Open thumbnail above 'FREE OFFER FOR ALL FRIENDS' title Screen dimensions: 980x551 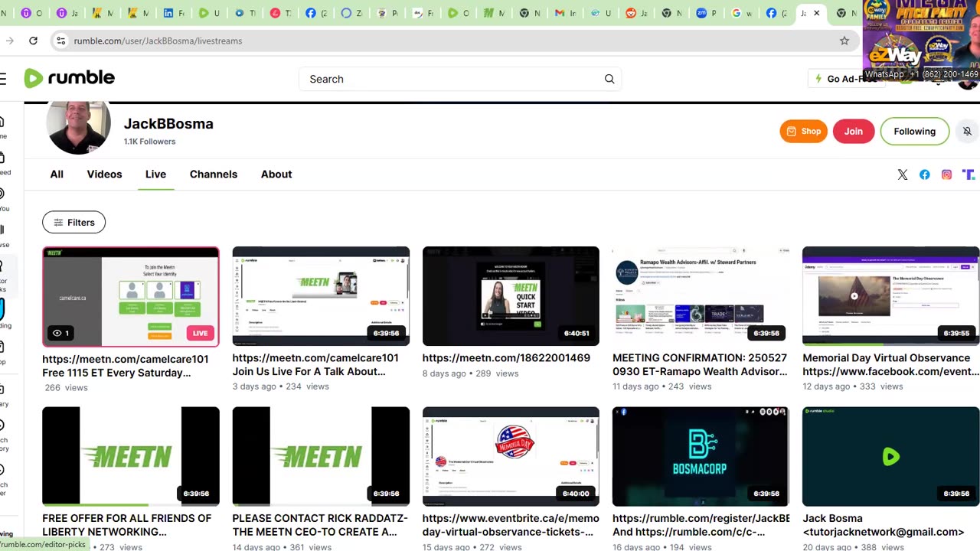pyautogui.click(x=131, y=457)
